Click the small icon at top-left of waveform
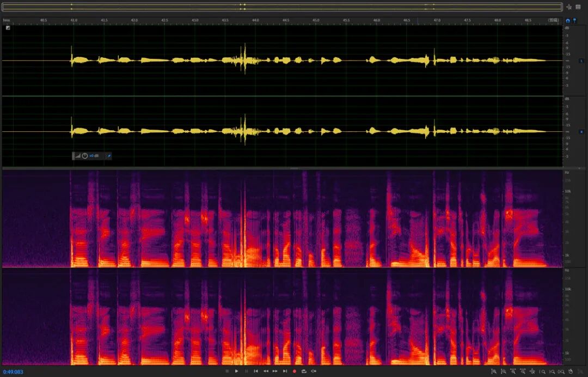588x377 pixels. pos(8,28)
